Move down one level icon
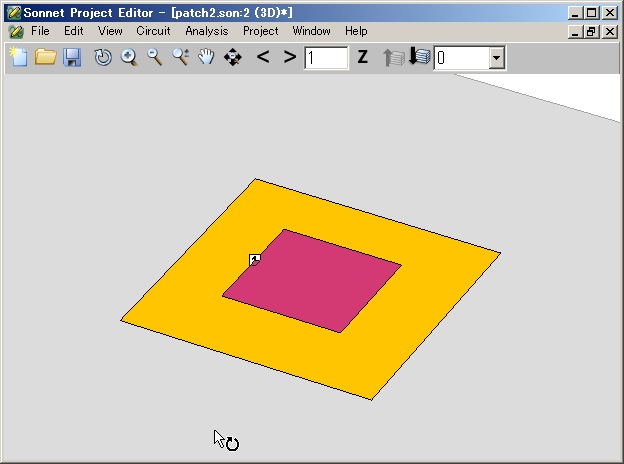 420,57
